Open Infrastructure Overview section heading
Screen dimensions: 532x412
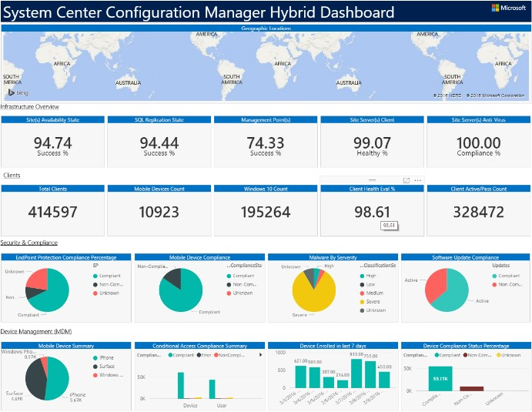click(x=29, y=106)
